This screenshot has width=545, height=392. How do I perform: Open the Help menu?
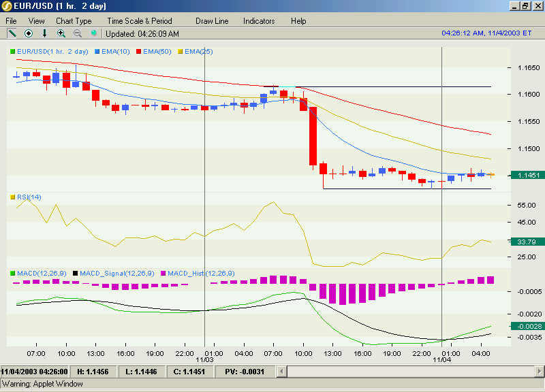click(x=298, y=21)
